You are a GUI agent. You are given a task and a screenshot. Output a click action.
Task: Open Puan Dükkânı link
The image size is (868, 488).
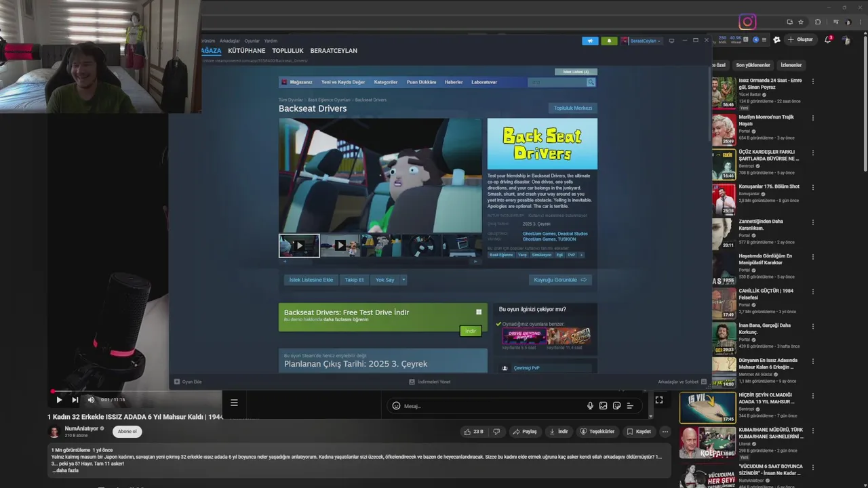point(421,82)
